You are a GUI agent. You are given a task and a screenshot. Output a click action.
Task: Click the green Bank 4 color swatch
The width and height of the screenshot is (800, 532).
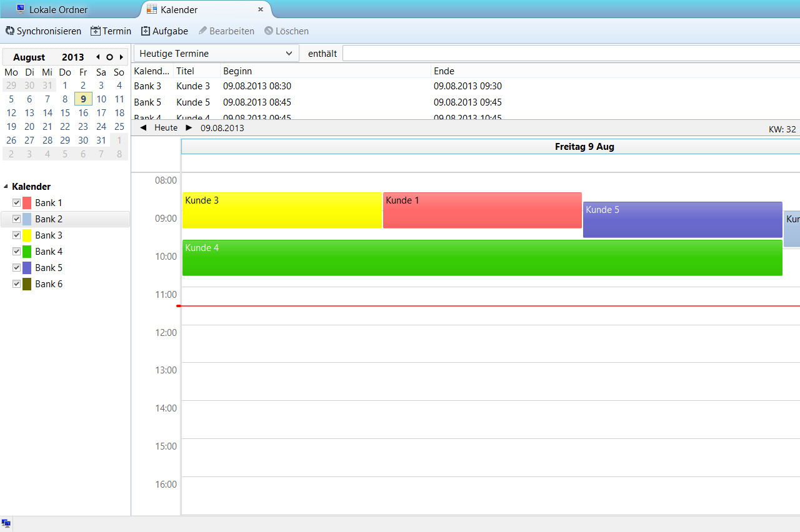coord(27,252)
